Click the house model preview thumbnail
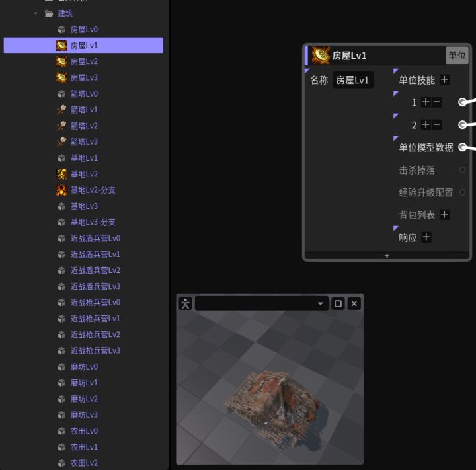Viewport: 476px width, 470px height. click(270, 387)
